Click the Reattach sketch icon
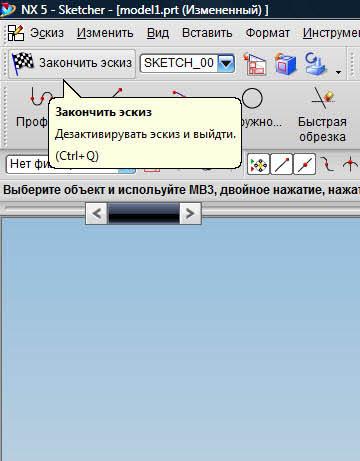The height and width of the screenshot is (461, 360). click(315, 64)
